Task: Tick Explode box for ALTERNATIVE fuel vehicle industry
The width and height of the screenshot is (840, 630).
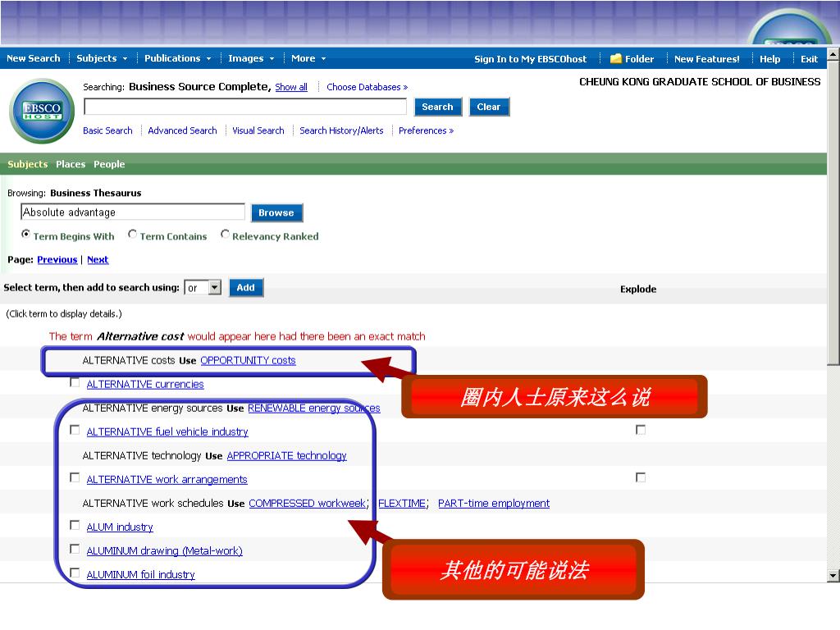Action: click(640, 430)
